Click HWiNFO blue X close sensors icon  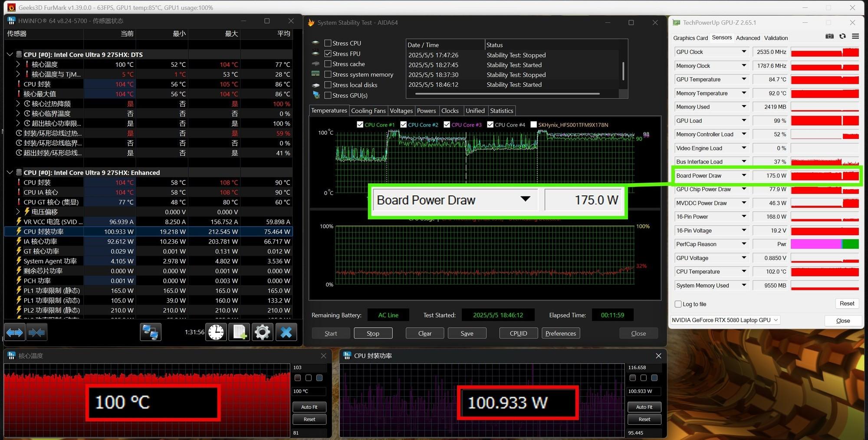point(286,333)
